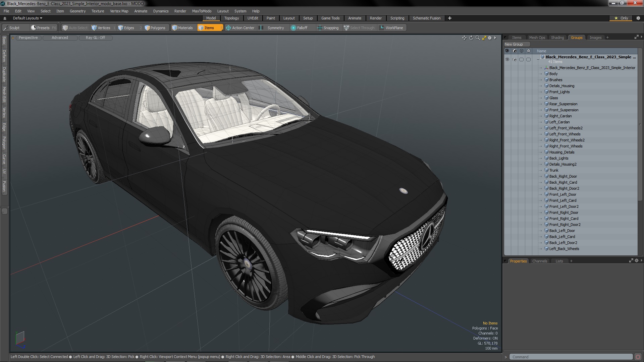Viewport: 644px width, 362px height.
Task: Open the Default Layouts dropdown
Action: [x=28, y=18]
